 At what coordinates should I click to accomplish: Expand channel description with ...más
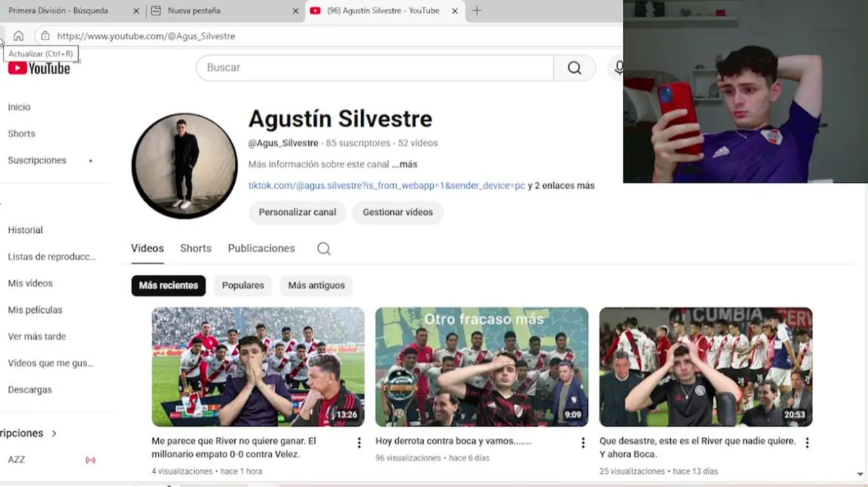[404, 164]
